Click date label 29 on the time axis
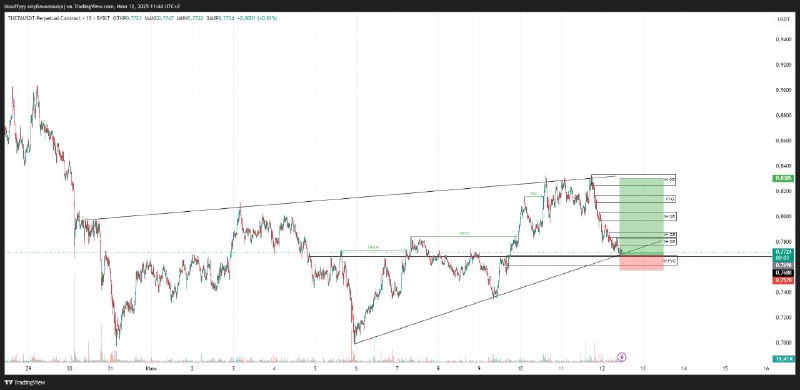This screenshot has height=390, width=800. pos(29,369)
